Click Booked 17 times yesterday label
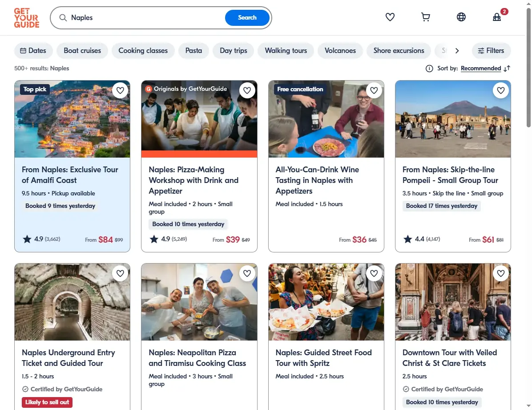Image resolution: width=532 pixels, height=410 pixels. [x=441, y=206]
